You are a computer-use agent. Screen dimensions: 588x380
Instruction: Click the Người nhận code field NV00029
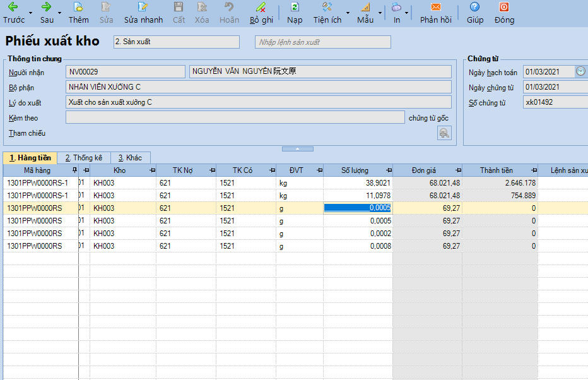click(x=126, y=72)
